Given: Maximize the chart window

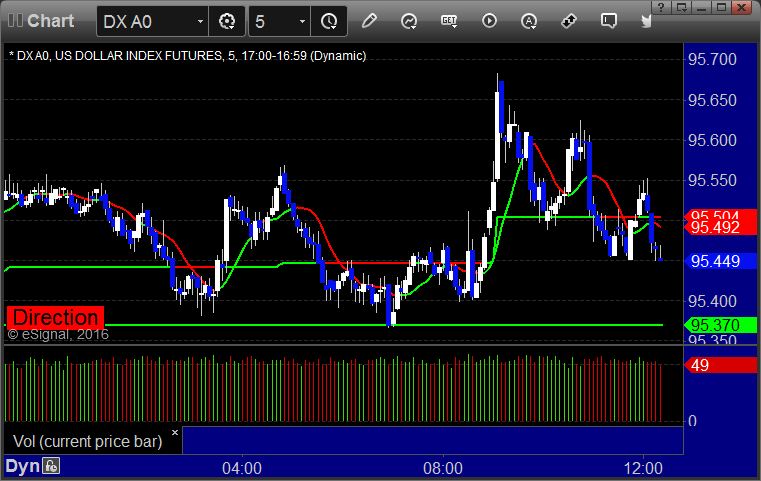Looking at the screenshot, I should point(721,7).
